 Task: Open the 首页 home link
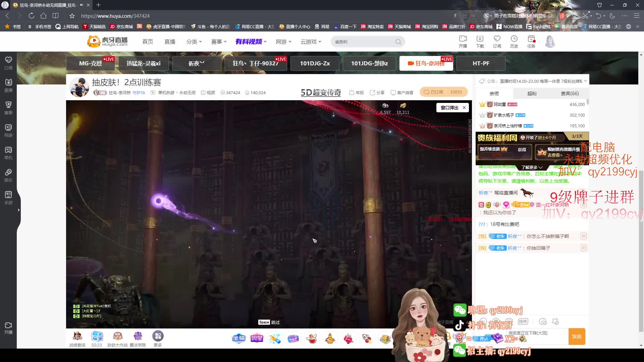[148, 42]
